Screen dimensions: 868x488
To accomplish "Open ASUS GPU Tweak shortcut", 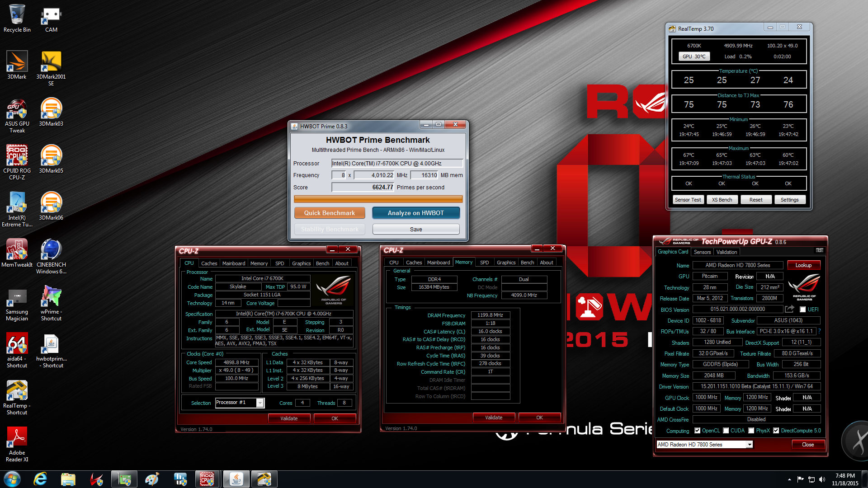I will [17, 115].
